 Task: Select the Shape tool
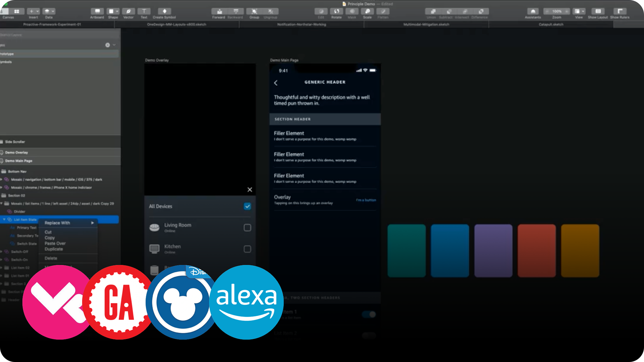click(x=113, y=11)
